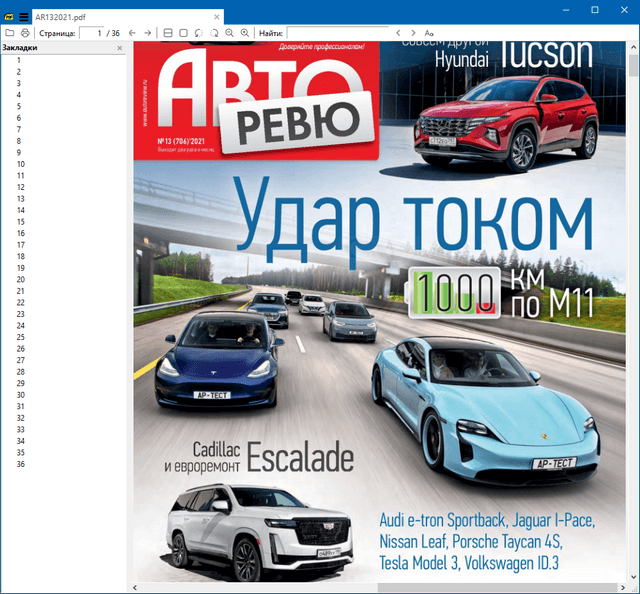Select bookmark 36 in the sidebar
The width and height of the screenshot is (640, 594).
tap(20, 464)
